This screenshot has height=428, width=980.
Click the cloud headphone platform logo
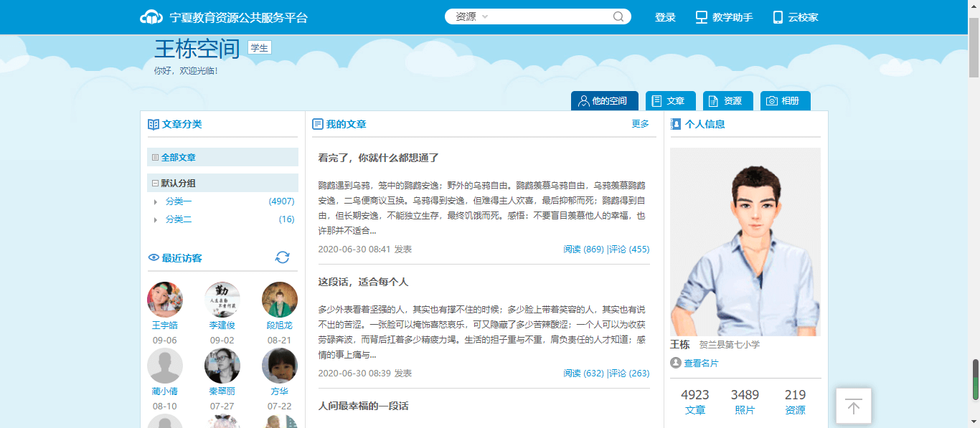(151, 17)
